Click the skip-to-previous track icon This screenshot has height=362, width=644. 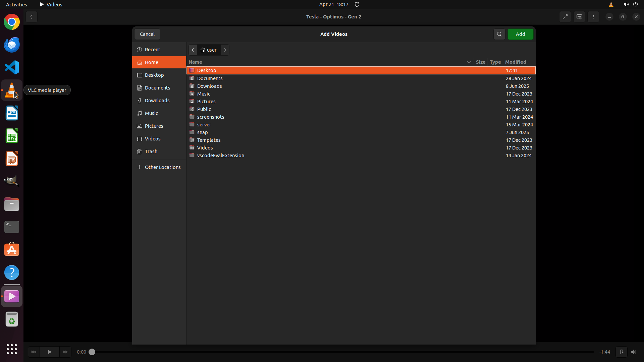coord(34,352)
